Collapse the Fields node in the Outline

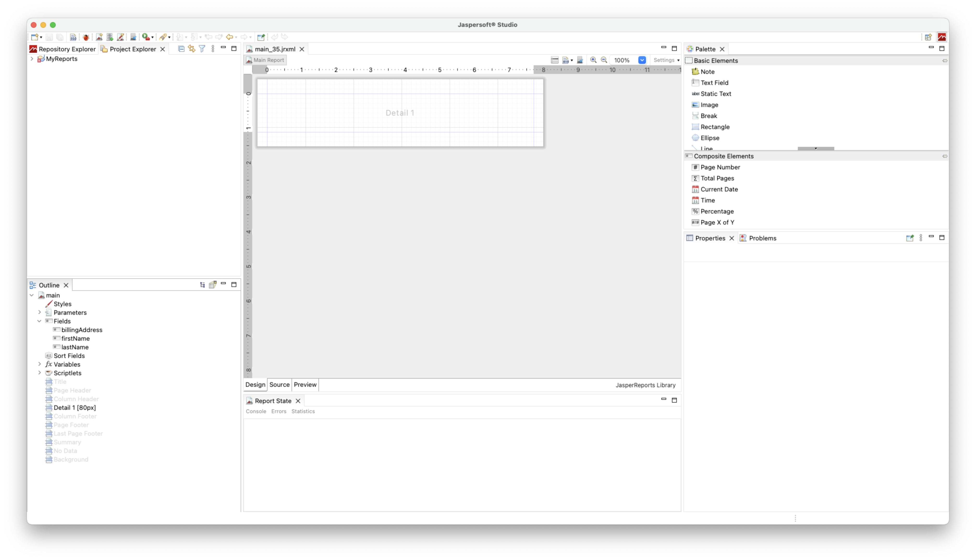coord(39,321)
